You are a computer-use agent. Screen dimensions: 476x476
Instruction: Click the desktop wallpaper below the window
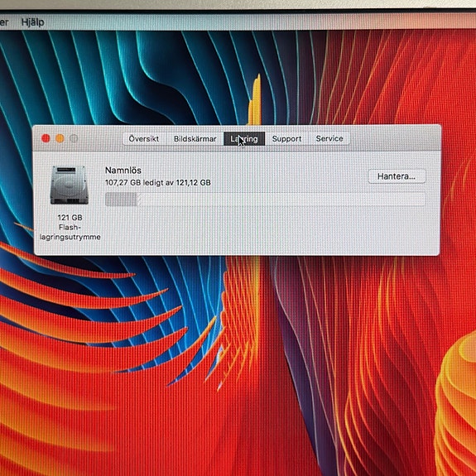237,364
